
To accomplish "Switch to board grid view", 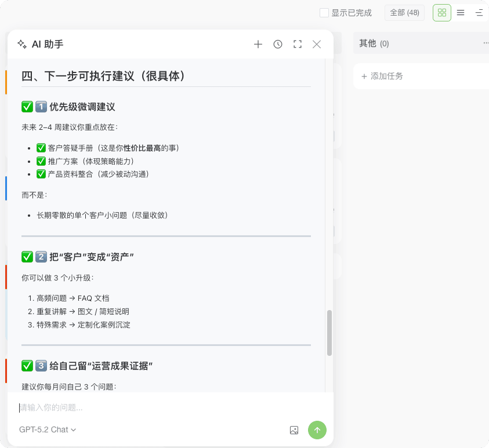I will tap(441, 13).
